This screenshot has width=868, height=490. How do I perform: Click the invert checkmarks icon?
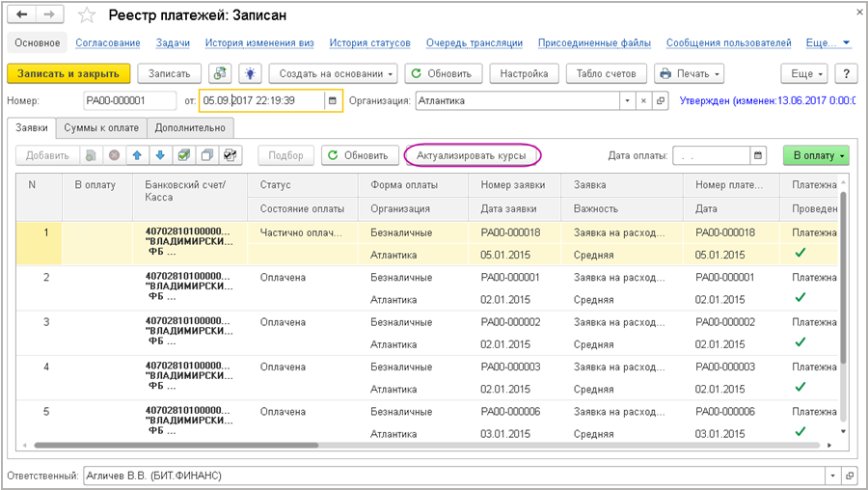coord(230,155)
